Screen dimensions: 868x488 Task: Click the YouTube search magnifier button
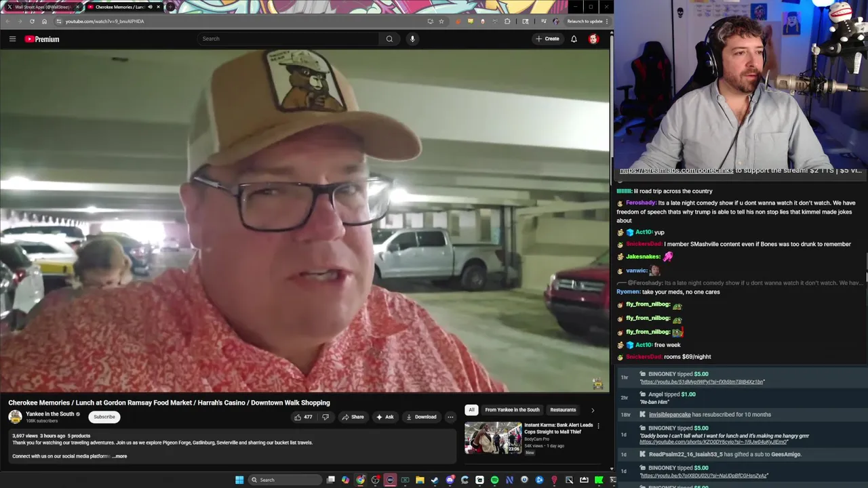click(x=389, y=39)
